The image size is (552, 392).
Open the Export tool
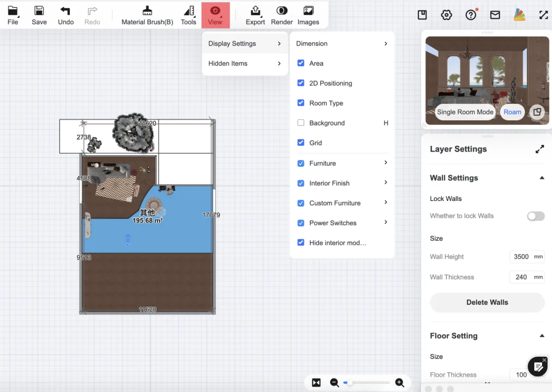255,15
